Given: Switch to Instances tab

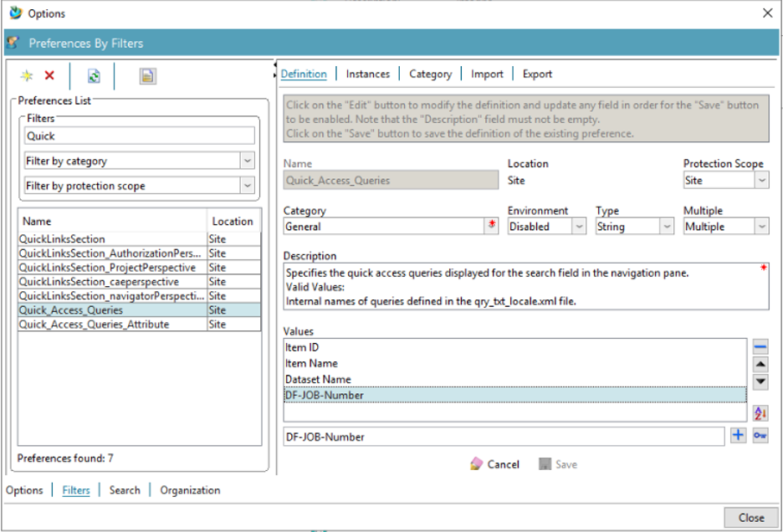Looking at the screenshot, I should (x=367, y=74).
